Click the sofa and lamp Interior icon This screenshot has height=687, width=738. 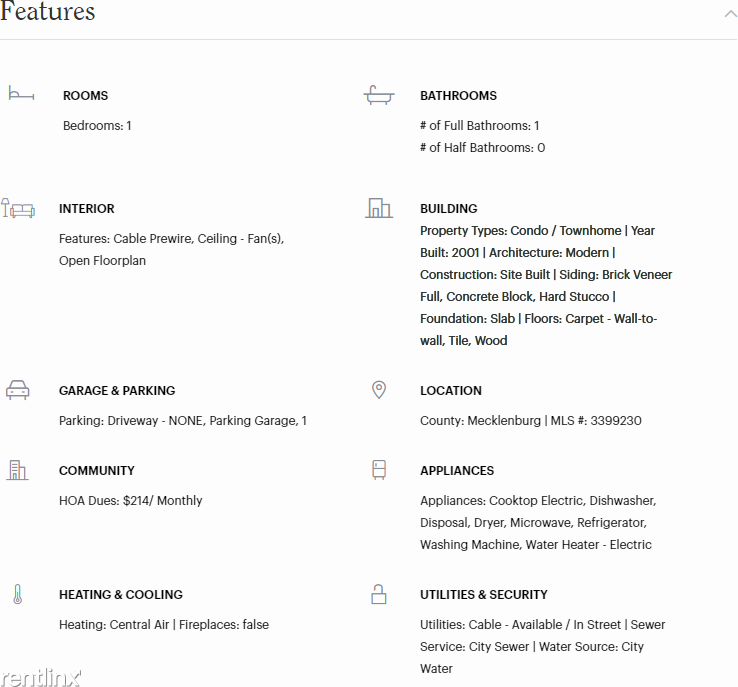click(x=18, y=208)
